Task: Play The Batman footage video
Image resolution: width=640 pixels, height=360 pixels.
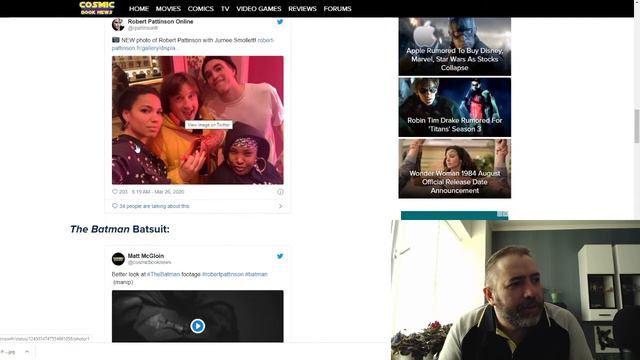Action: (198, 326)
